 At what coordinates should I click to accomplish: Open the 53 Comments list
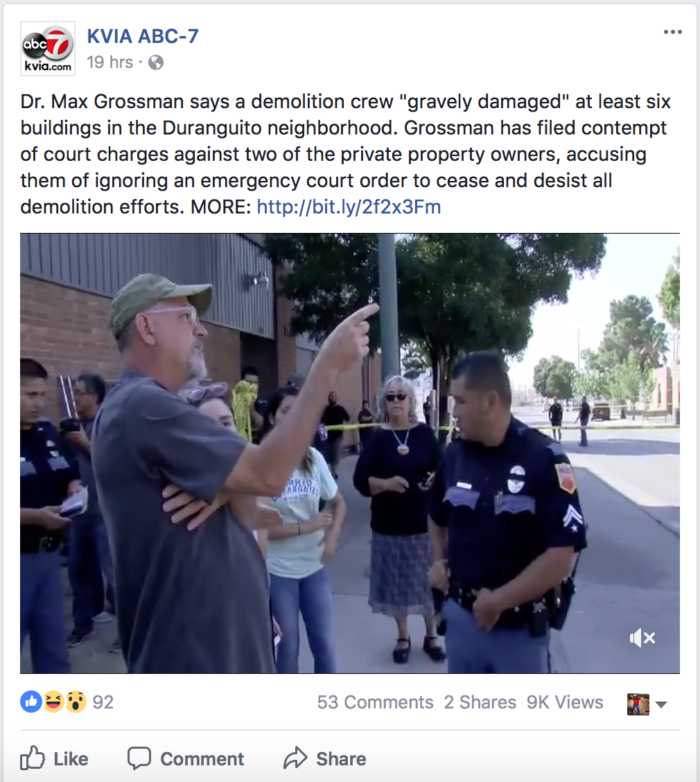375,702
